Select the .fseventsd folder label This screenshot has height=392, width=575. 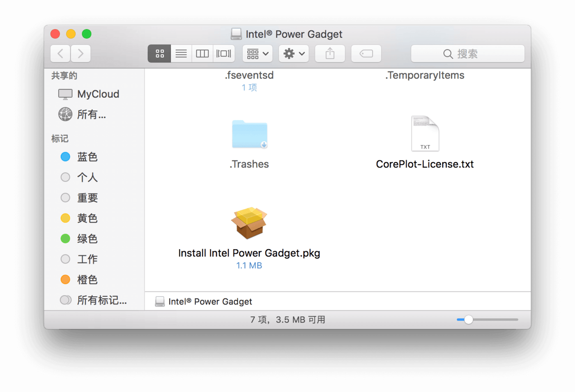pos(249,75)
